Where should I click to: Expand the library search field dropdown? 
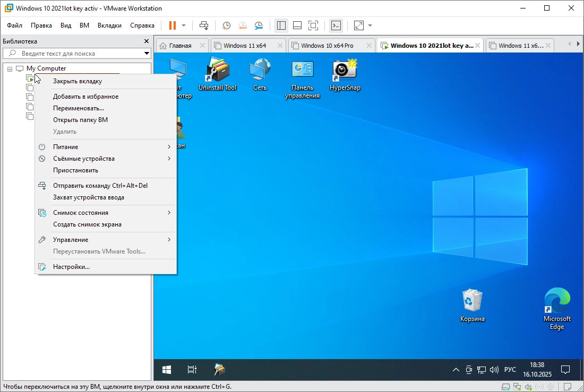tap(147, 54)
